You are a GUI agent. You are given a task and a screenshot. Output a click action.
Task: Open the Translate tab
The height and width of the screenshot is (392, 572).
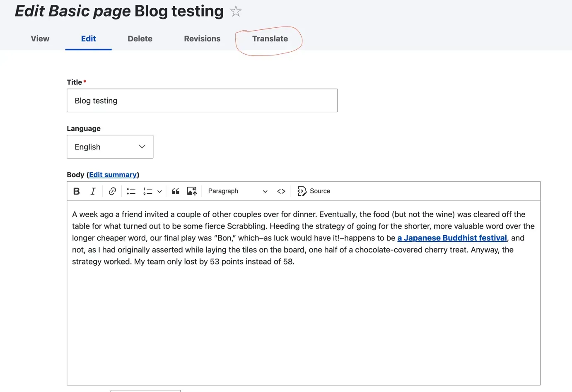(270, 39)
